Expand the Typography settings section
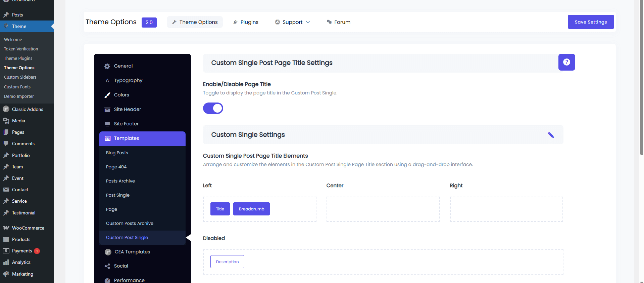 click(128, 81)
